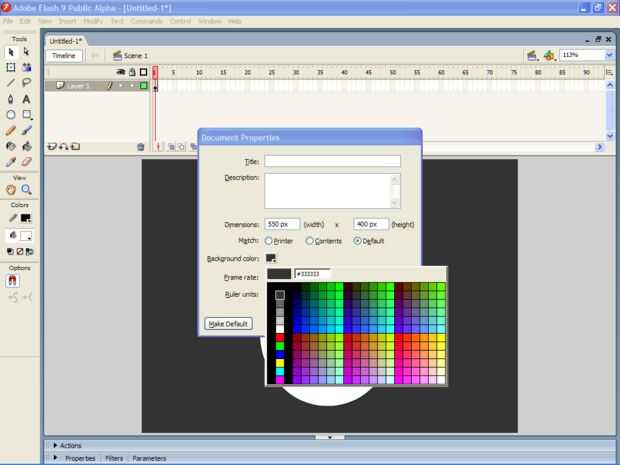Click the Insert Layer icon below the layers
The height and width of the screenshot is (465, 620).
[x=52, y=147]
